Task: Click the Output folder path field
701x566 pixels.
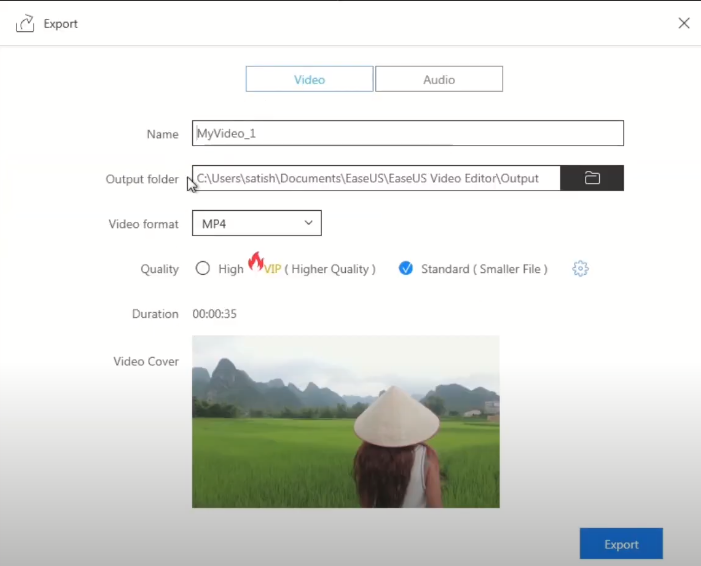Action: 376,178
